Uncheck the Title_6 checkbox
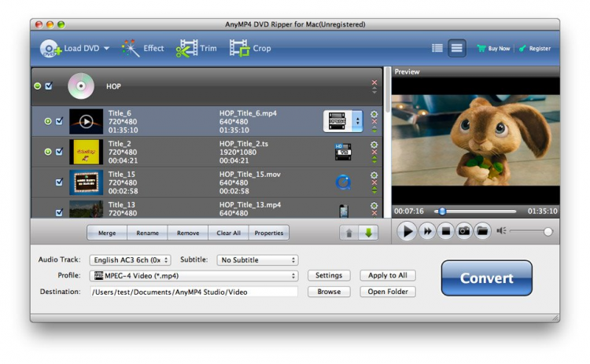The height and width of the screenshot is (364, 590). pos(59,121)
